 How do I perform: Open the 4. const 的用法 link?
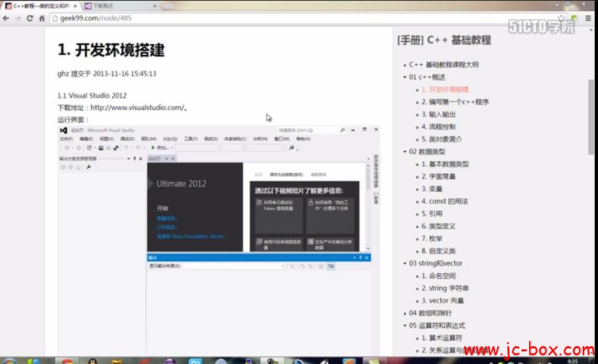[x=445, y=201]
